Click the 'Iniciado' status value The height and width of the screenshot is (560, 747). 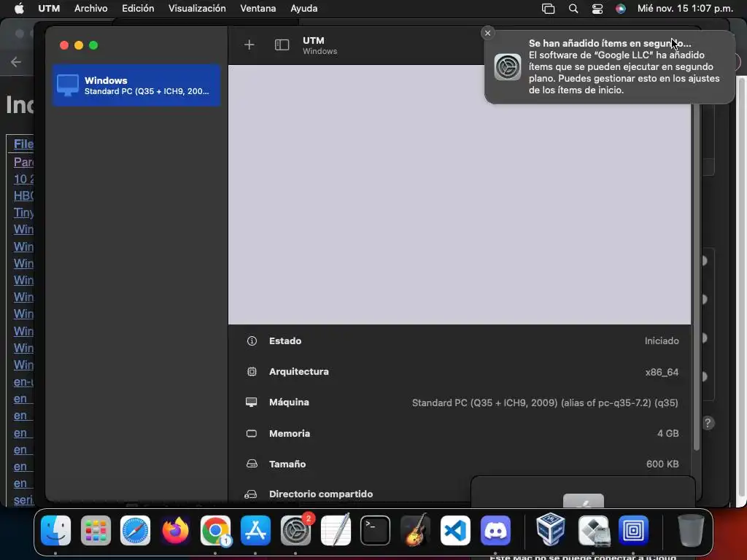click(661, 341)
